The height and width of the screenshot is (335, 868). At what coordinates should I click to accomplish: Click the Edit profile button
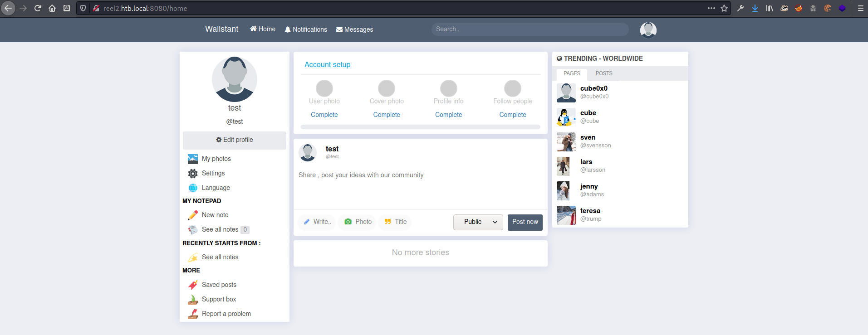pos(235,140)
